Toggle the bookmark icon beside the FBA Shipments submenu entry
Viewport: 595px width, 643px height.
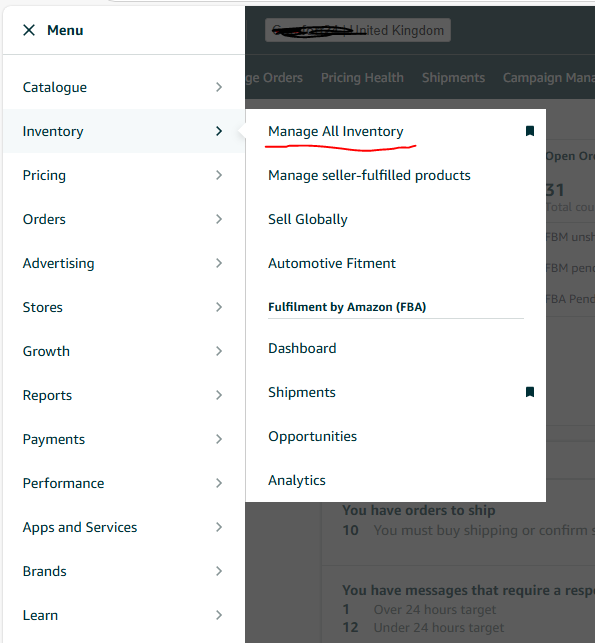point(530,392)
